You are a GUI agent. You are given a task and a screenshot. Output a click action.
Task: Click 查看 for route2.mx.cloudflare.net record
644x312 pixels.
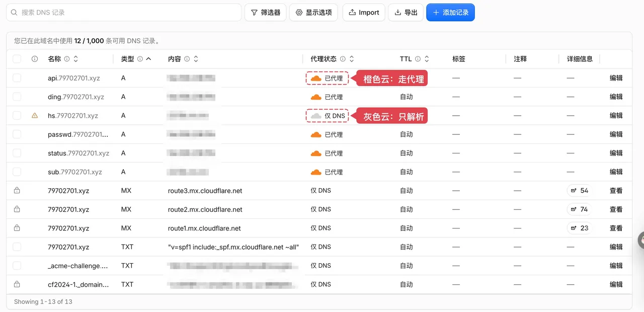[616, 209]
